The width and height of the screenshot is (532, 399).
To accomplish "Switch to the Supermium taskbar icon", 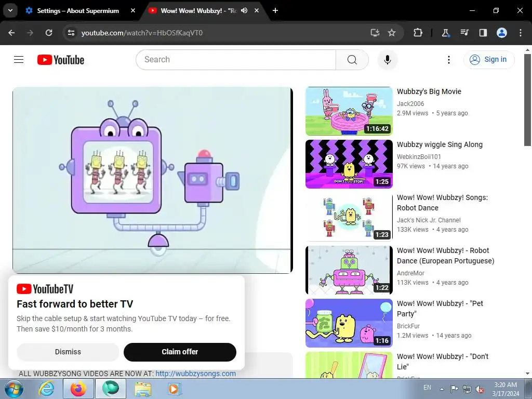I will [111, 389].
